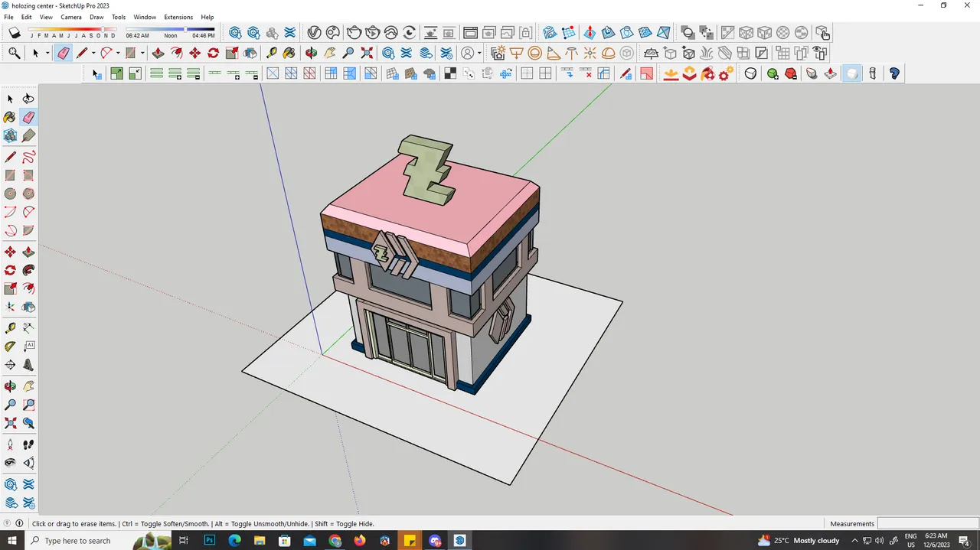The image size is (980, 550).
Task: Pick the Move tool in left panel
Action: click(x=10, y=252)
